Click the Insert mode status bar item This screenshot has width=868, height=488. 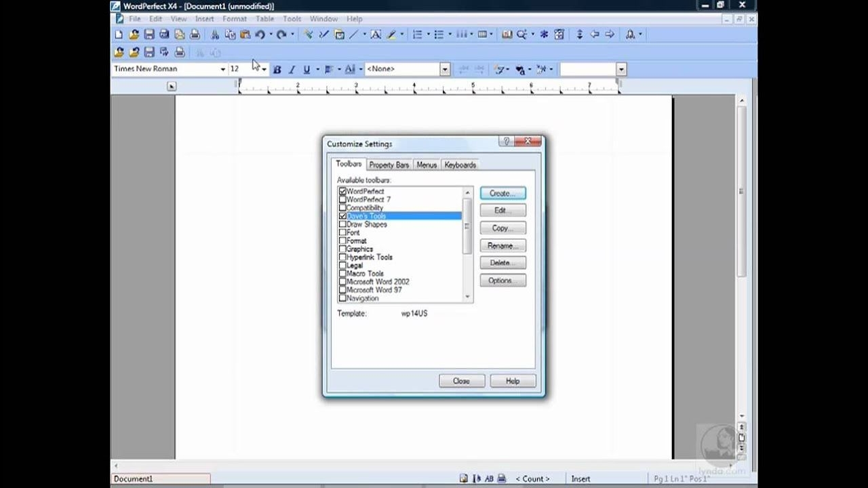pos(580,479)
